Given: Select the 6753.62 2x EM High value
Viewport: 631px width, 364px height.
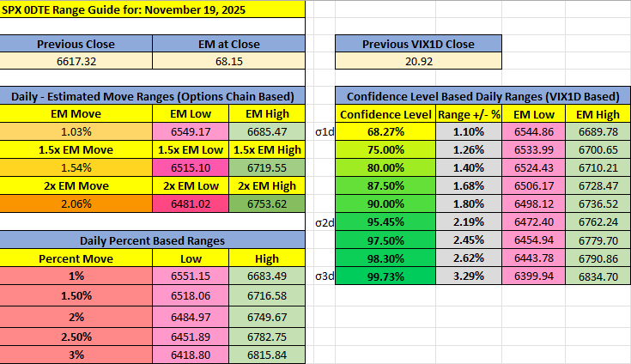Looking at the screenshot, I should pyautogui.click(x=267, y=203).
